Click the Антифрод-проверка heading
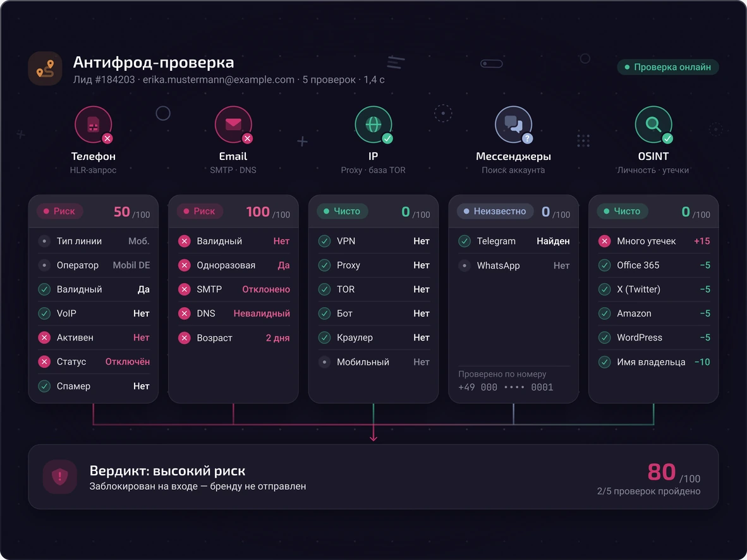 coord(154,63)
